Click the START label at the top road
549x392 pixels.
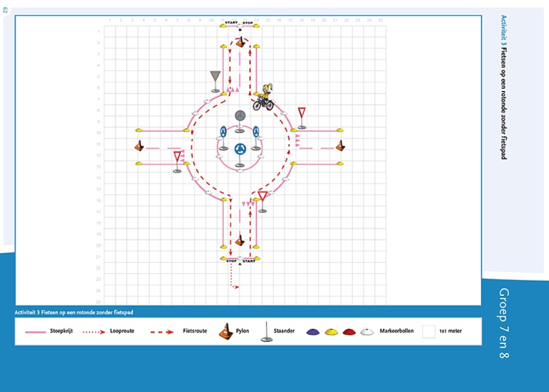[231, 23]
